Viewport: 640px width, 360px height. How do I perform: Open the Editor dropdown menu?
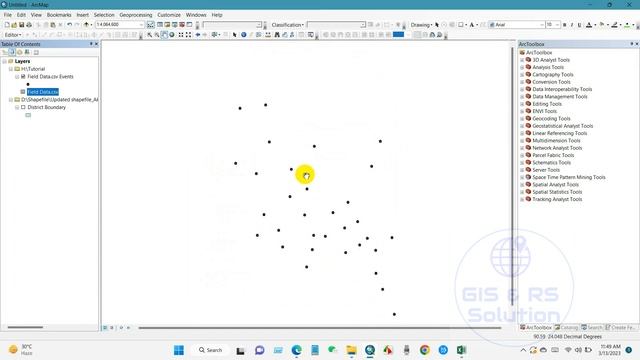[13, 35]
